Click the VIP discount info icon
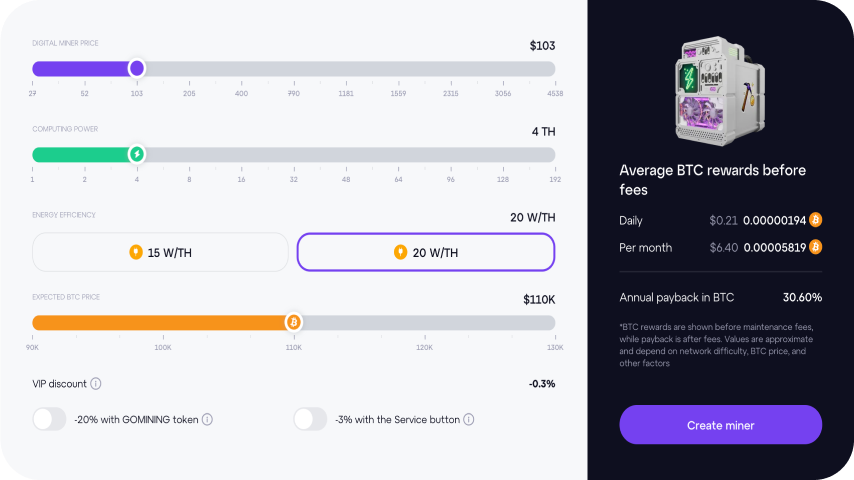The height and width of the screenshot is (480, 854). (96, 384)
